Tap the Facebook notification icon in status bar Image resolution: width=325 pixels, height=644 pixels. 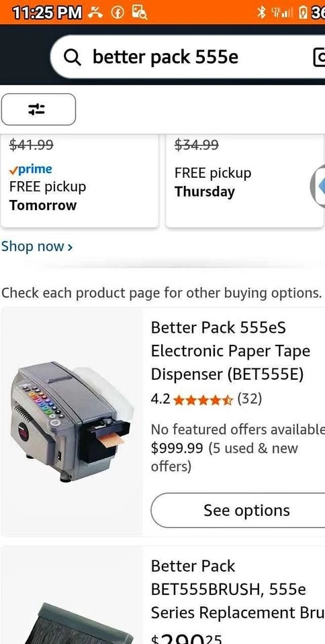coord(117,13)
